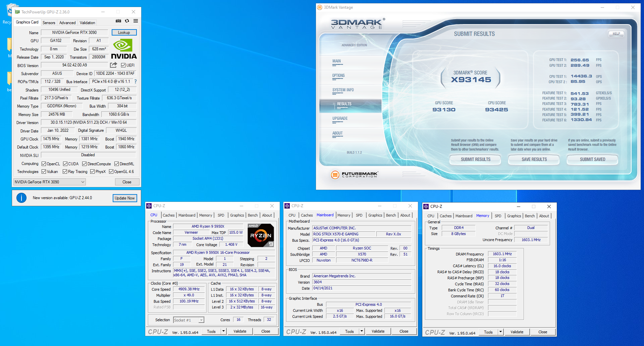Click the Bus Interface question mark icon
The width and height of the screenshot is (644, 346).
pos(136,81)
